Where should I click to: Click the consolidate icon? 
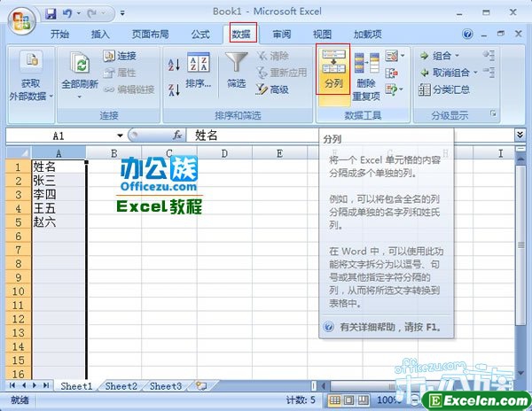point(392,73)
